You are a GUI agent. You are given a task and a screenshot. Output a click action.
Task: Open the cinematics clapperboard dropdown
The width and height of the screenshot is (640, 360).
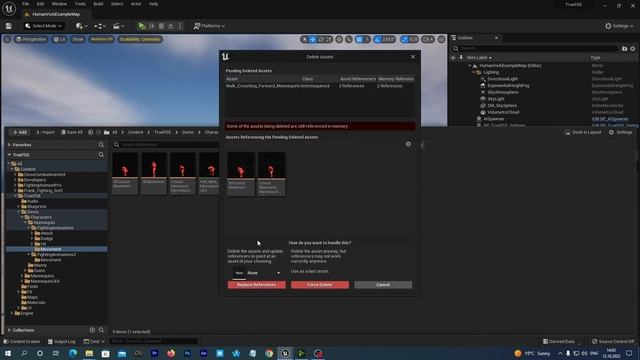point(118,26)
